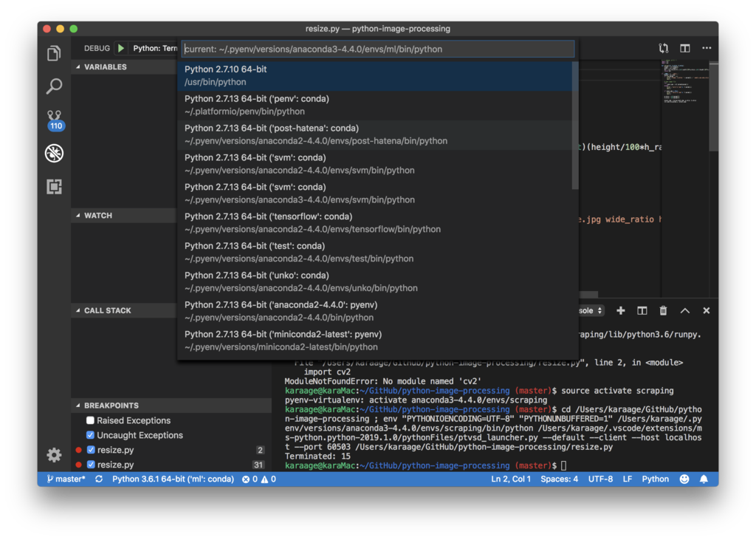Screen dimensions: 756x540
Task: Close the terminal panel
Action: tap(707, 311)
